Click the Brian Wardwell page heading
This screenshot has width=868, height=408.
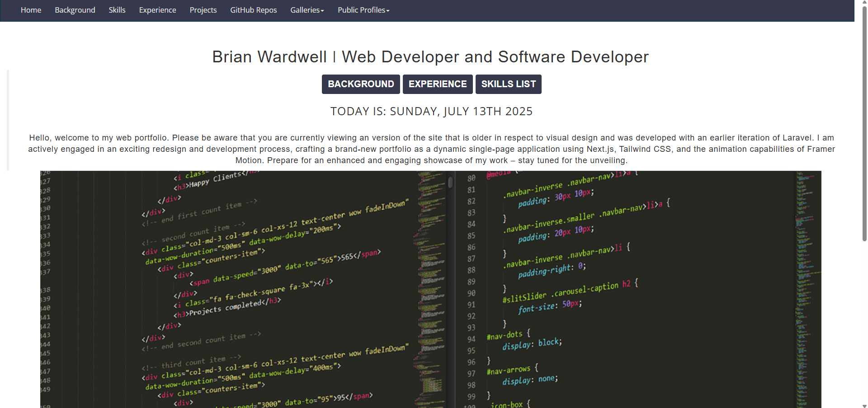click(430, 57)
